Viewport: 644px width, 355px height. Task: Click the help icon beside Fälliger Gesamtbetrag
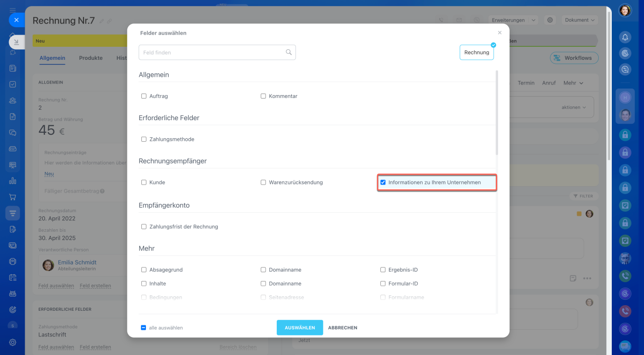pos(102,191)
